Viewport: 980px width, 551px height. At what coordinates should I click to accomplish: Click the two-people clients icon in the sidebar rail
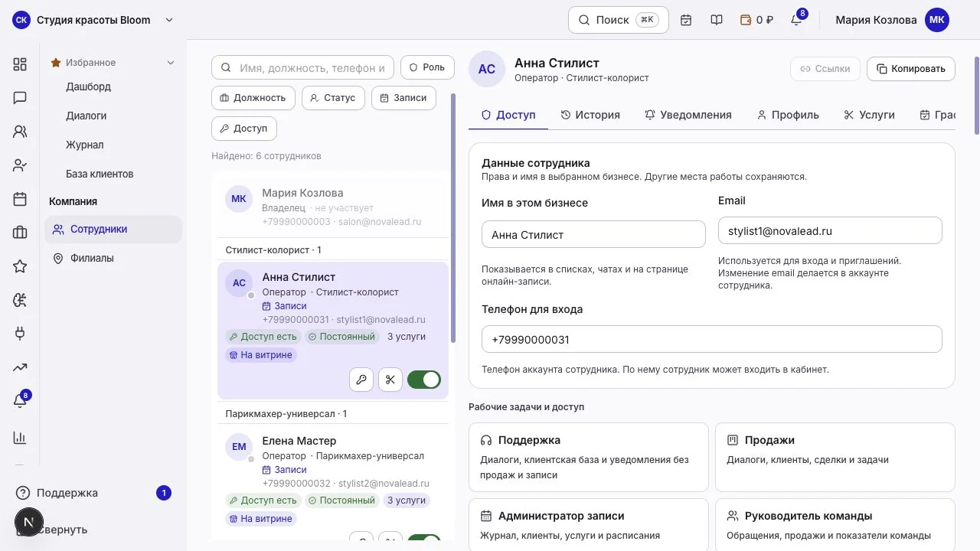20,132
